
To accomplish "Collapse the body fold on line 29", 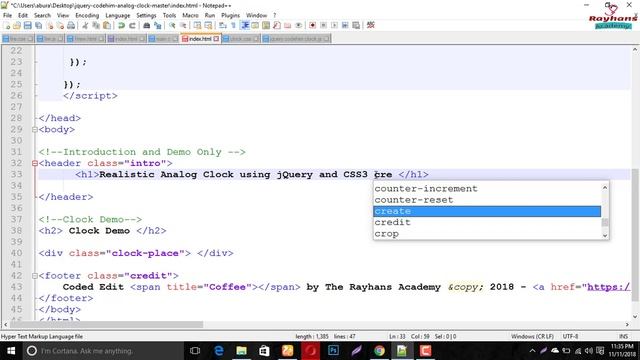I will pyautogui.click(x=35, y=130).
